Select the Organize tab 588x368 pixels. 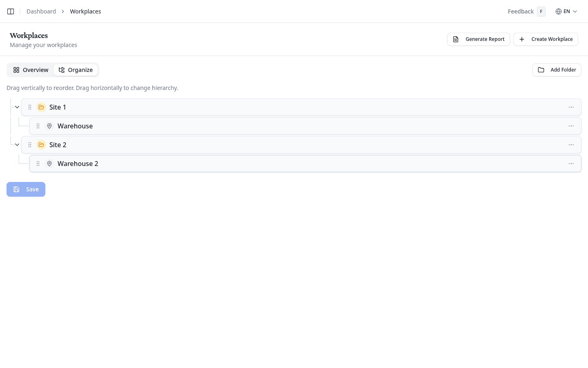tap(76, 70)
